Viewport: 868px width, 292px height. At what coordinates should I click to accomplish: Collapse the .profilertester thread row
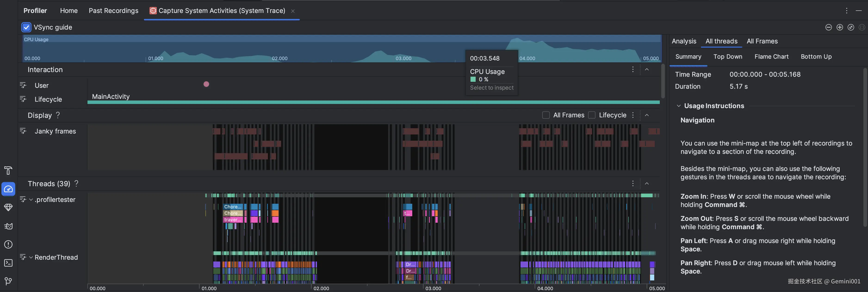(31, 200)
